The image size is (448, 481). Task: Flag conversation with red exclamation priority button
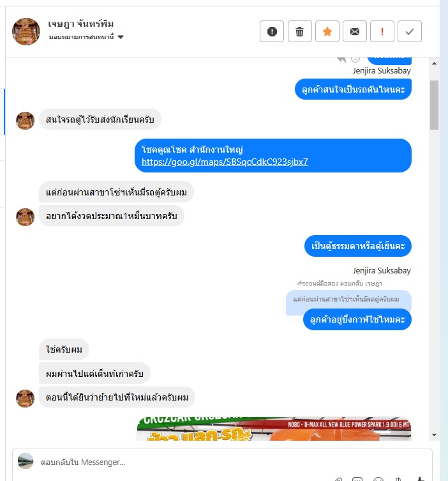(382, 31)
